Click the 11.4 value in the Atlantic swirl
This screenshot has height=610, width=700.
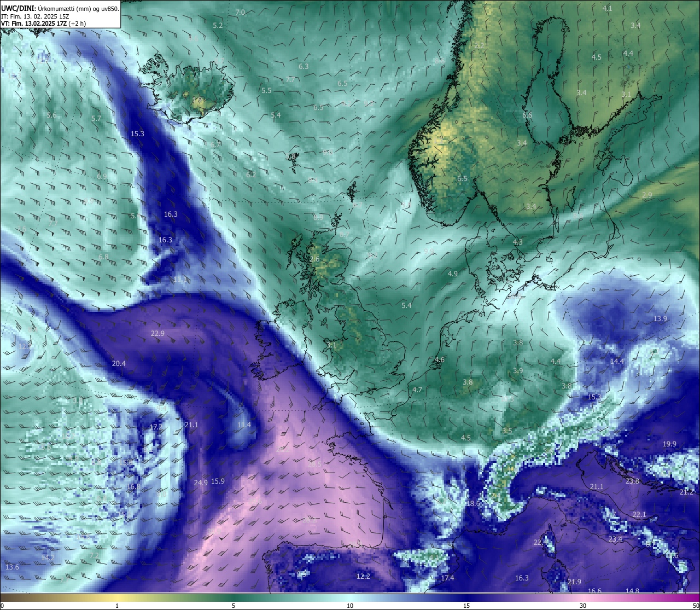244,425
